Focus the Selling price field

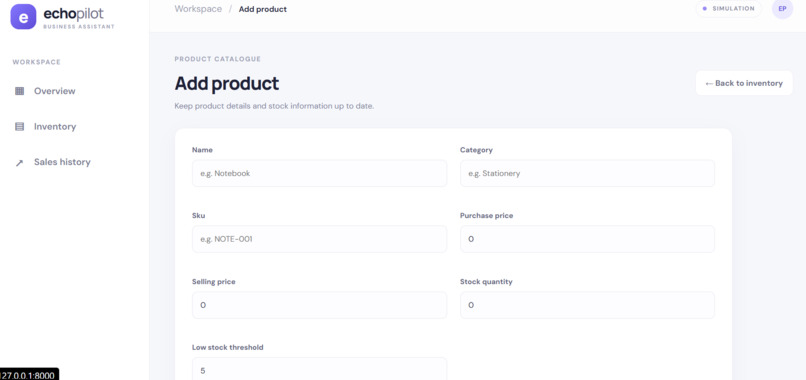pyautogui.click(x=319, y=305)
